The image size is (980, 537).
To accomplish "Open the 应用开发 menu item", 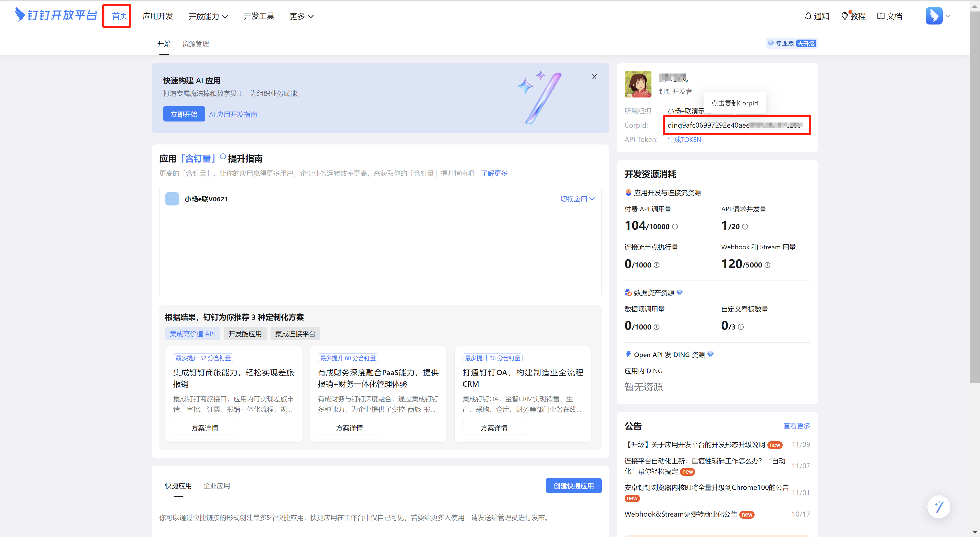I will (158, 16).
